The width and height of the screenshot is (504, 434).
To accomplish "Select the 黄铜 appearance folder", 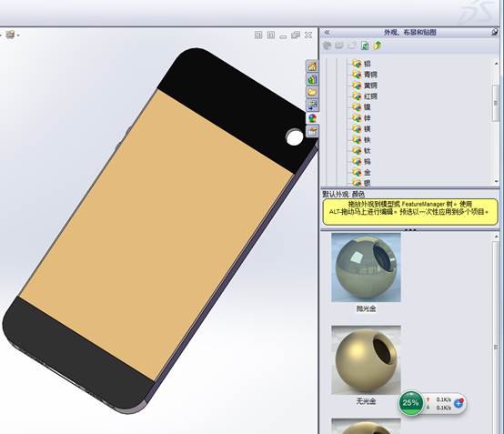I will pyautogui.click(x=365, y=86).
